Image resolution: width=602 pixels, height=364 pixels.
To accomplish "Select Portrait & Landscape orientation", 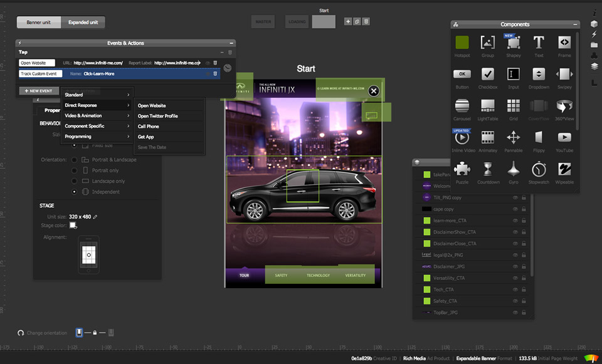I will pyautogui.click(x=74, y=160).
